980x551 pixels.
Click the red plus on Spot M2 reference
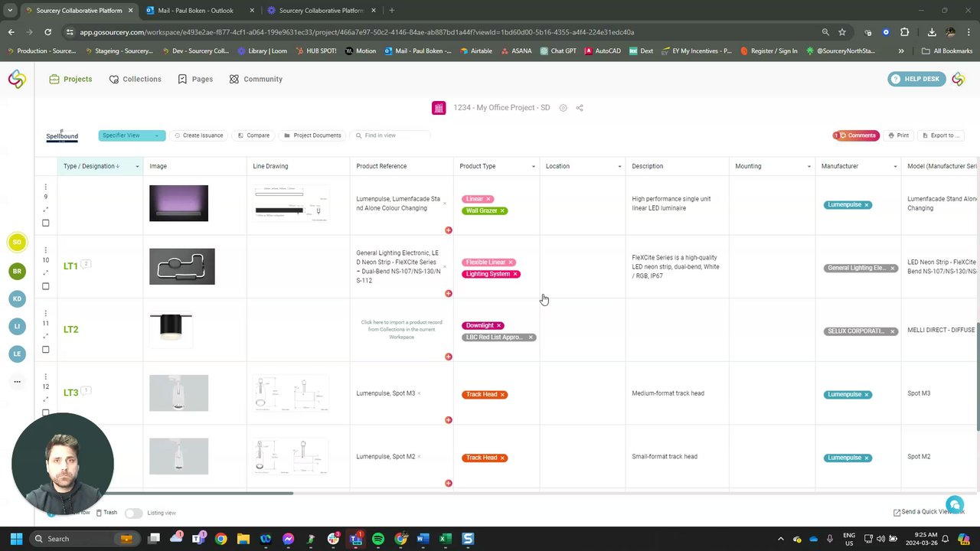(449, 484)
